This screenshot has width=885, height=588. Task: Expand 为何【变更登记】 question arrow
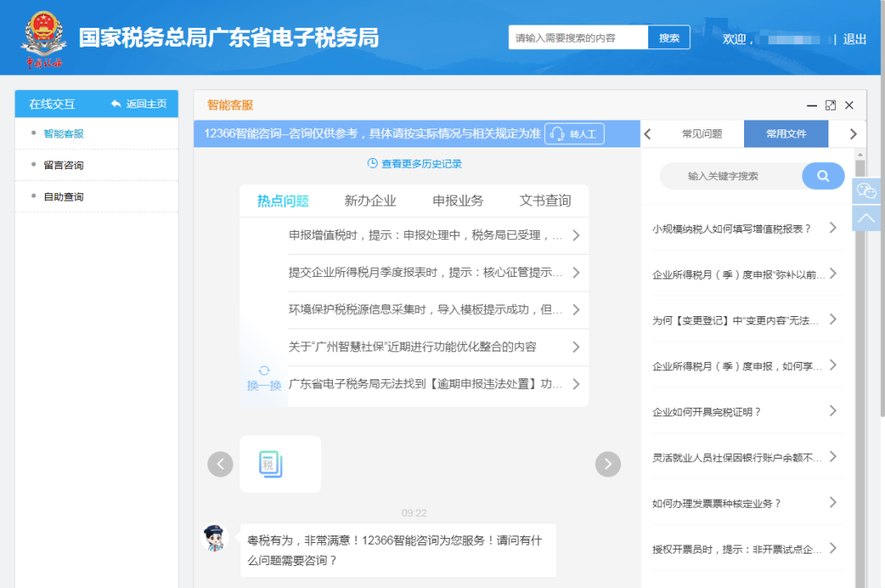tap(833, 319)
